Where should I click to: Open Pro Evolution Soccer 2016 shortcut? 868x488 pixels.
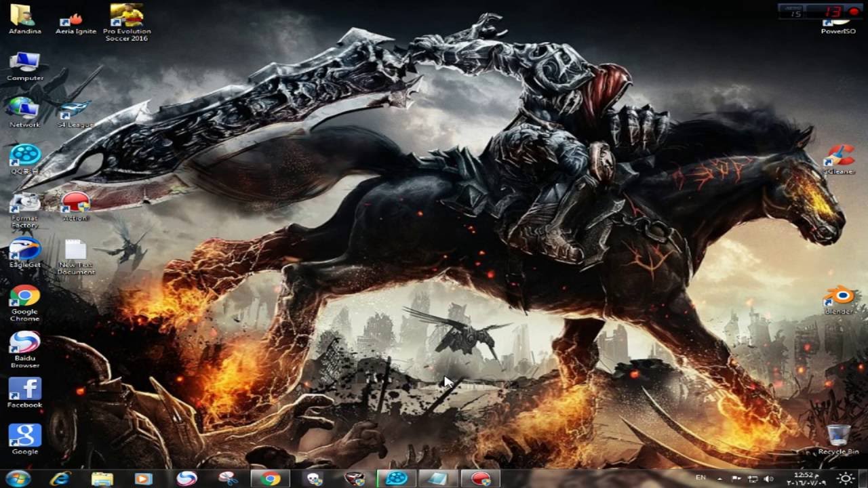(127, 22)
